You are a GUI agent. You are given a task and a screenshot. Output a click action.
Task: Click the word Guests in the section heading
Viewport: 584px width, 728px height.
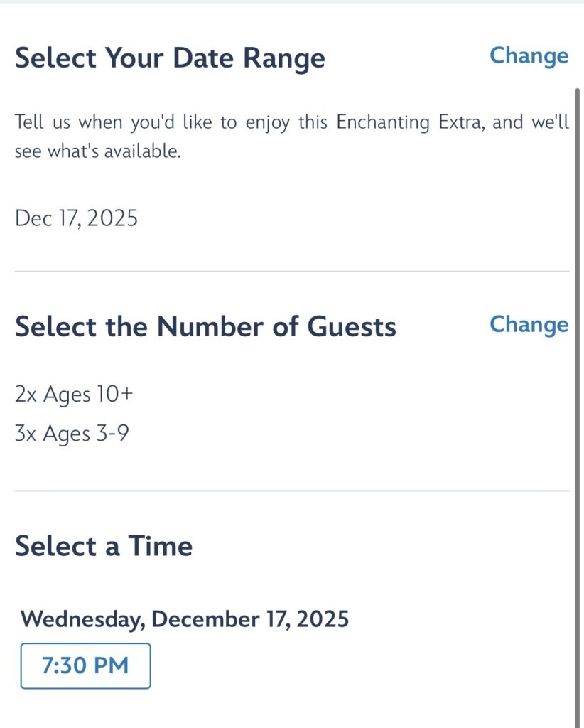click(351, 327)
